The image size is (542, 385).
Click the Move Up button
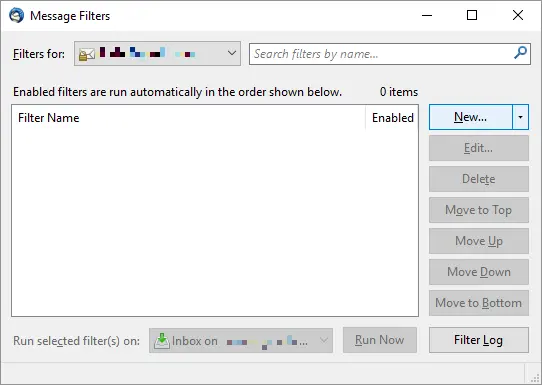(x=479, y=241)
